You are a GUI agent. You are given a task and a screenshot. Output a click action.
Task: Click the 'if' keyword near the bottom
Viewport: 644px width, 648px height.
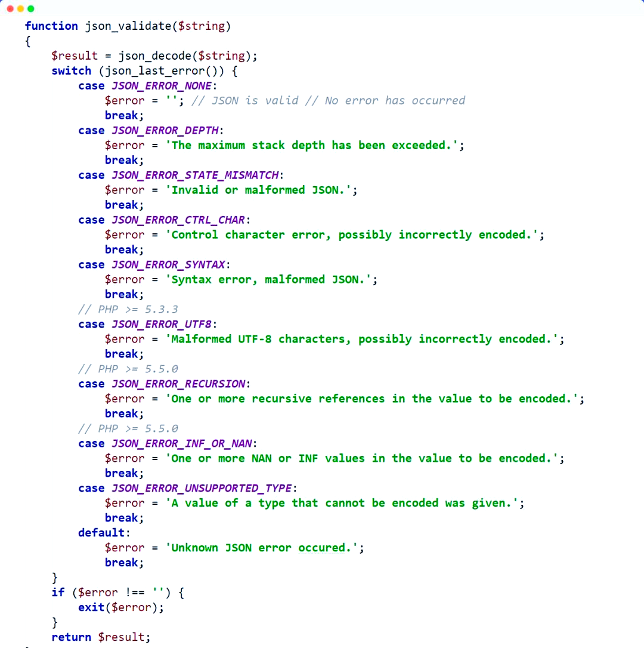[x=58, y=592]
